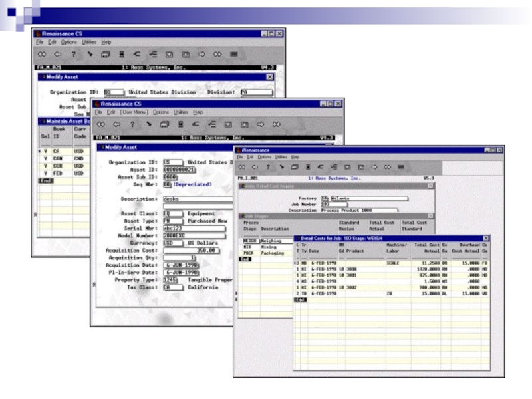Click Factory name field showing Atlanta
The image size is (532, 399).
(369, 198)
